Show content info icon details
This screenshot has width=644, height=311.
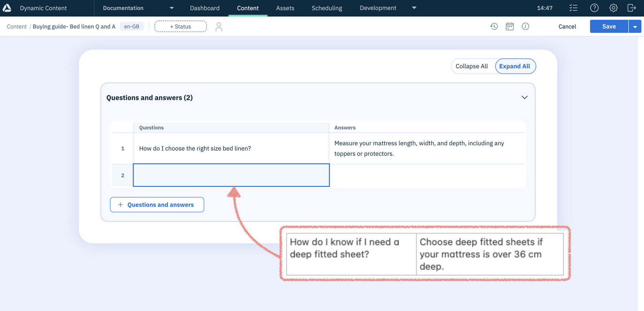click(x=525, y=26)
